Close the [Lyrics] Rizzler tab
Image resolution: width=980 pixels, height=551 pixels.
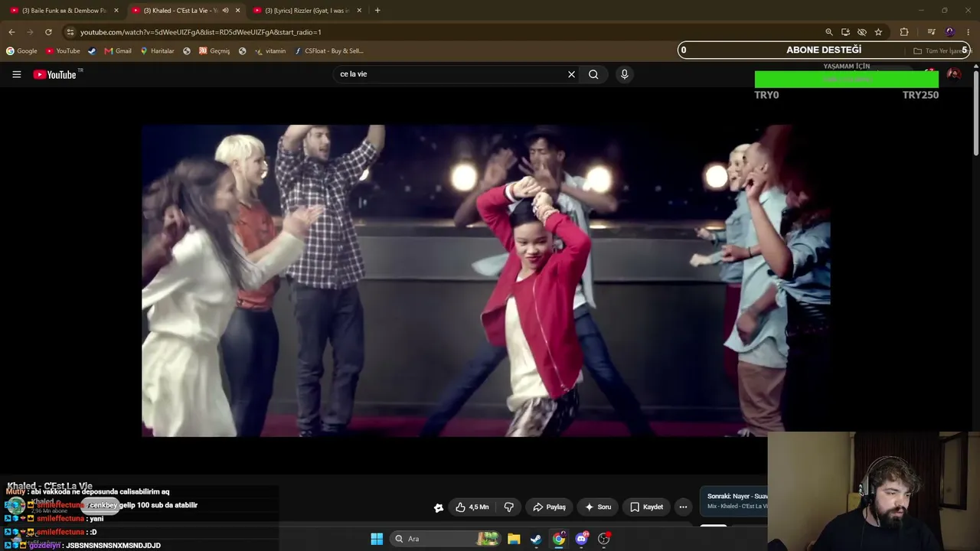coord(359,11)
